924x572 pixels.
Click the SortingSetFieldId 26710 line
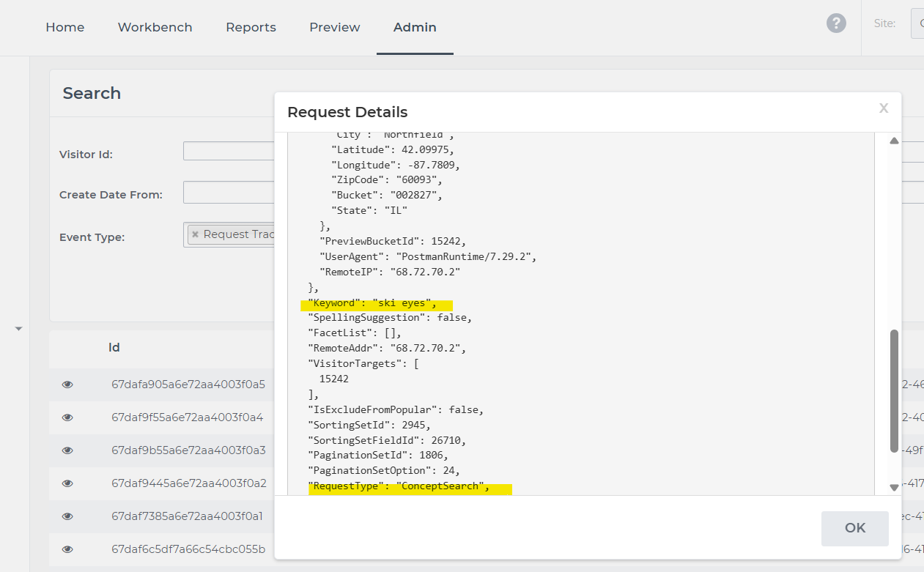387,440
